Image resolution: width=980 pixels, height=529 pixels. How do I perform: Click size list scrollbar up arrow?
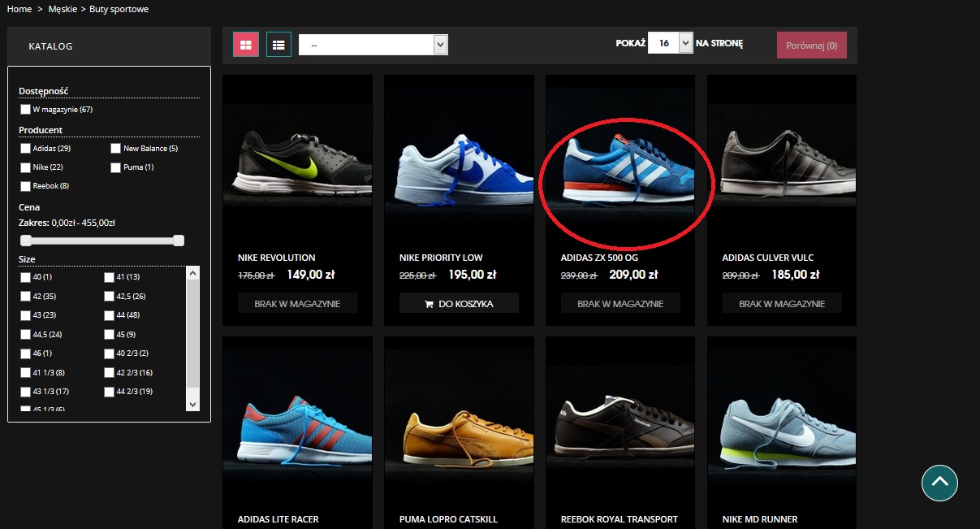point(192,273)
